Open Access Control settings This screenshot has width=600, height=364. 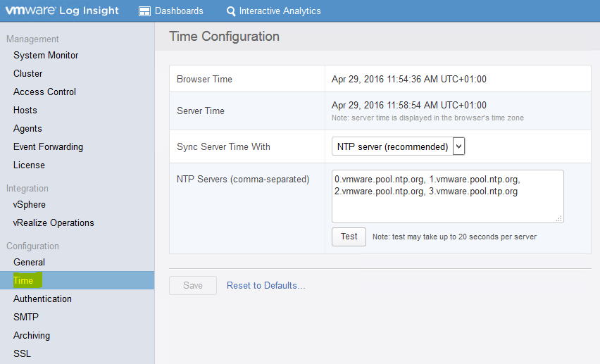point(44,92)
